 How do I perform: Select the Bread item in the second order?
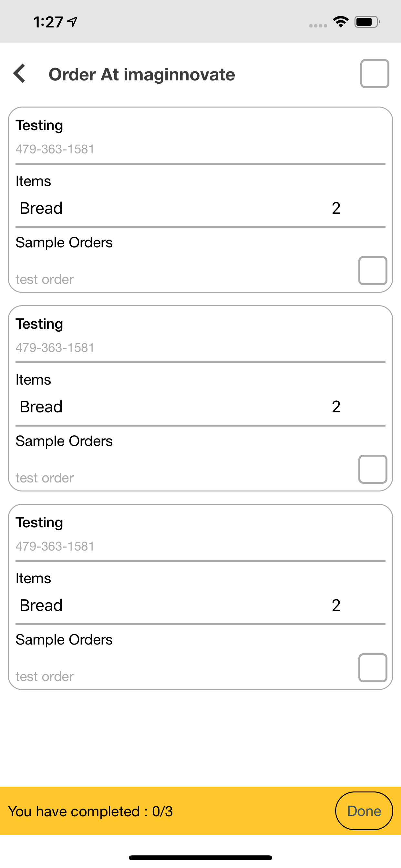tap(41, 407)
